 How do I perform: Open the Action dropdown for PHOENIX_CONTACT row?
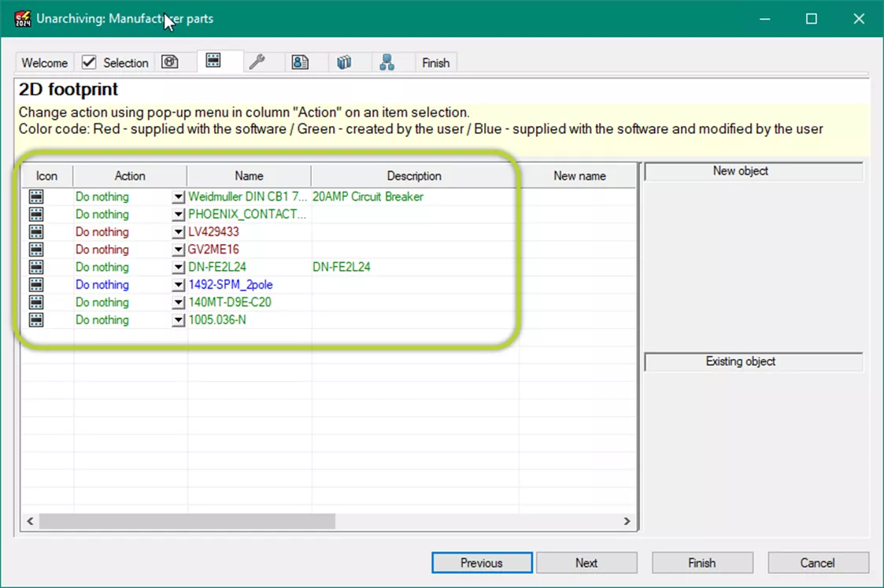coord(179,214)
